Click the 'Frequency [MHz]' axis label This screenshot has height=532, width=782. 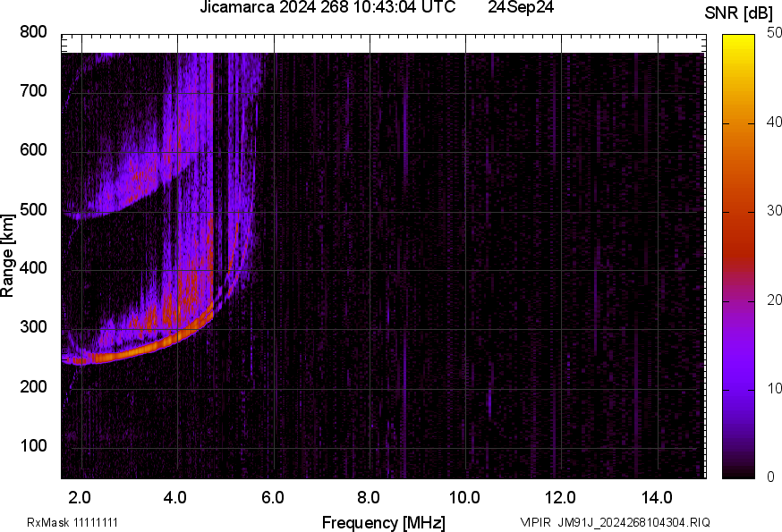[x=384, y=523]
